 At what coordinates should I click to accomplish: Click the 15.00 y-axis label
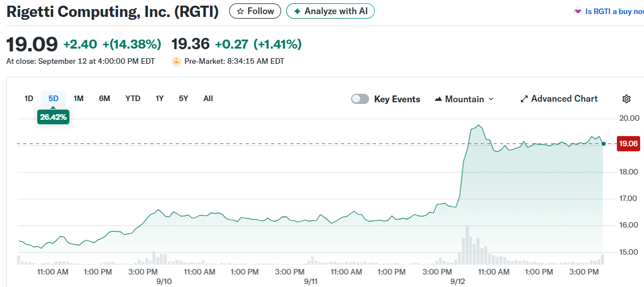click(629, 252)
